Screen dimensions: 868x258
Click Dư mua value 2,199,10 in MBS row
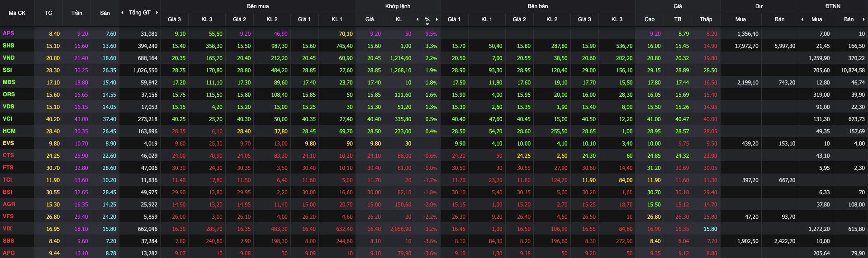(748, 83)
